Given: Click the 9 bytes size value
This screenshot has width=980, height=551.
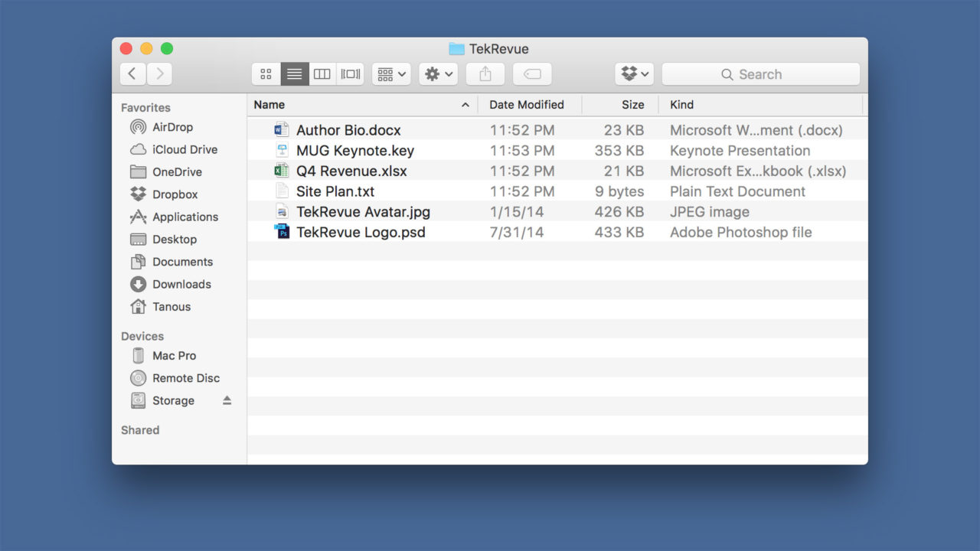Looking at the screenshot, I should pyautogui.click(x=619, y=191).
